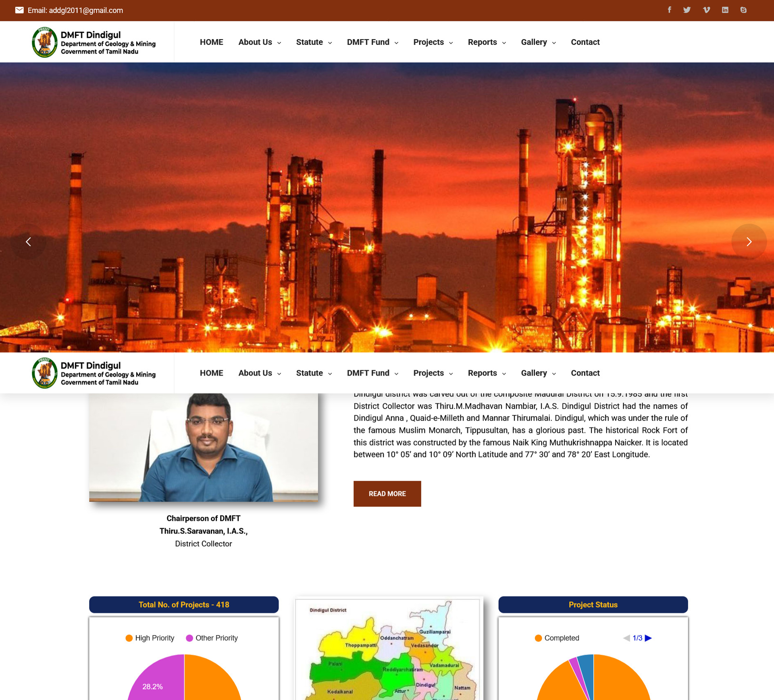Click the Chairperson of DMFT caption

click(x=204, y=518)
